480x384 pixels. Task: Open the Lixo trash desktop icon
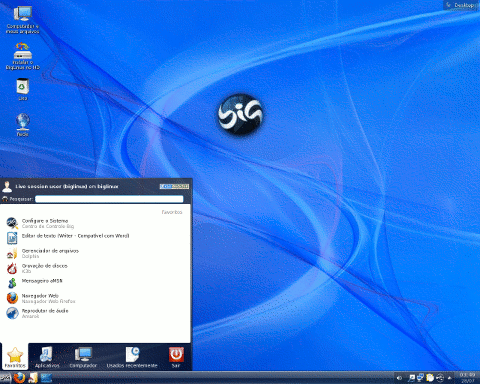pos(22,89)
